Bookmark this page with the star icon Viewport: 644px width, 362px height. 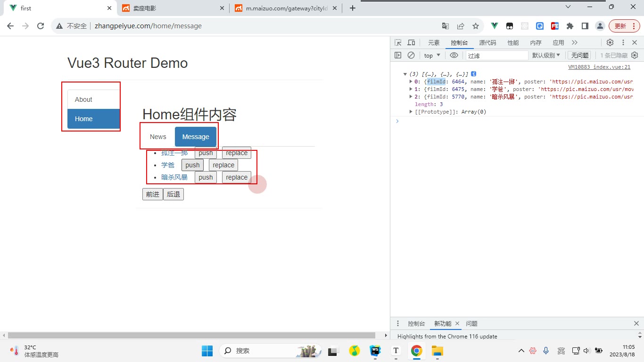coord(476,26)
